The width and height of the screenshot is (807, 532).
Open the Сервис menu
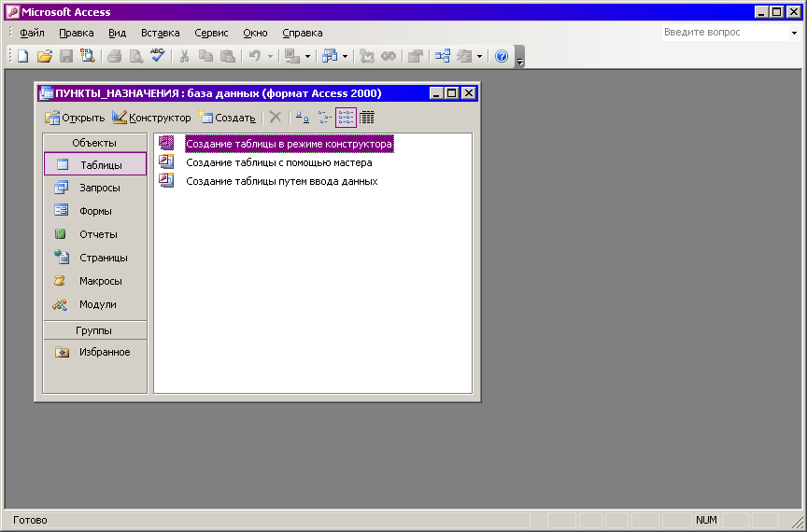click(x=211, y=33)
